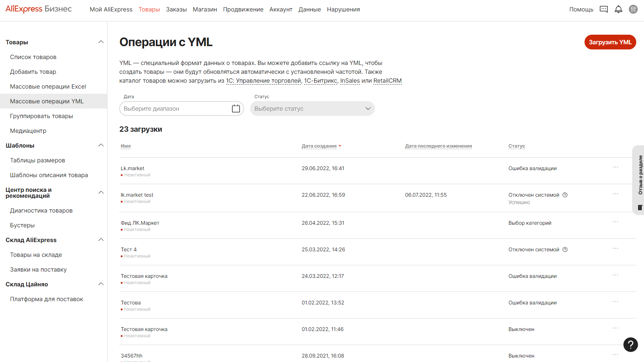This screenshot has width=644, height=362.
Task: Open the three-dot menu for 01.02.2022 11:46 row
Action: click(x=616, y=328)
